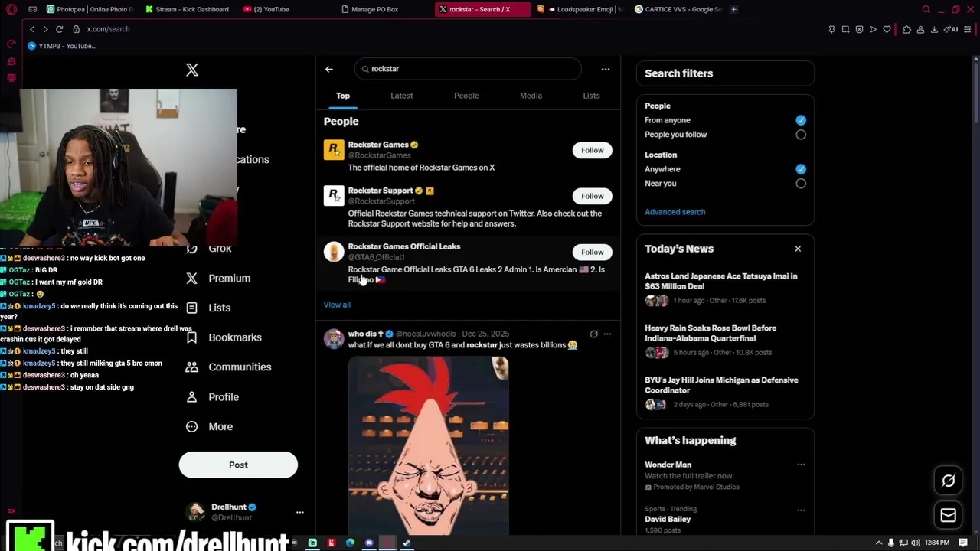Image resolution: width=980 pixels, height=551 pixels.
Task: Select the From anyone radio option
Action: [801, 120]
